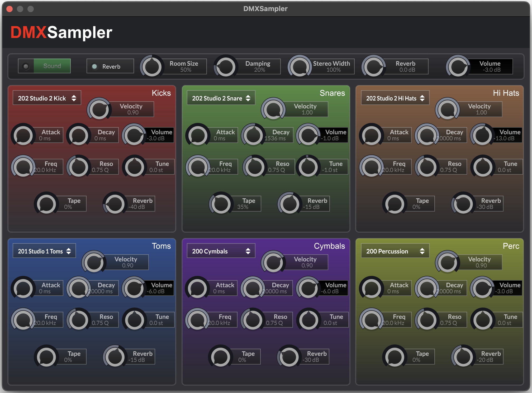Click the Toms Tune knob
532x393 pixels.
135,320
